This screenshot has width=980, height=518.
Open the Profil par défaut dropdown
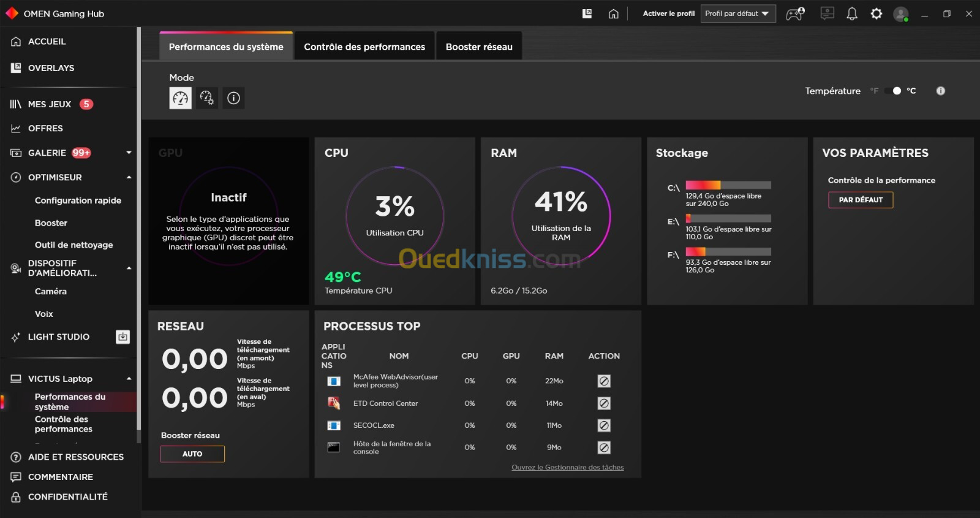[x=738, y=13]
